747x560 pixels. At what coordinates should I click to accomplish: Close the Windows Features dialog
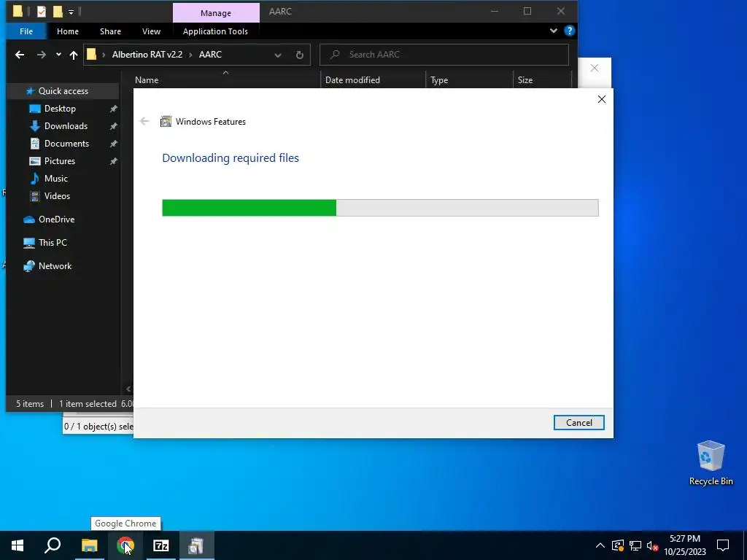pos(601,99)
